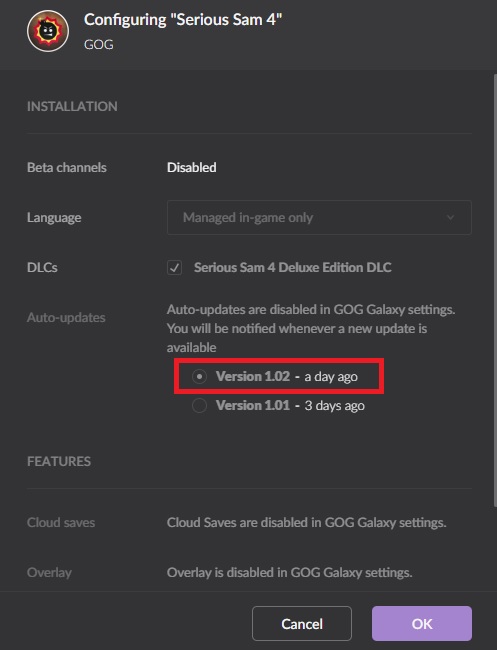Toggle the Serious Sam 4 Deluxe Edition DLC checkbox

(x=174, y=267)
